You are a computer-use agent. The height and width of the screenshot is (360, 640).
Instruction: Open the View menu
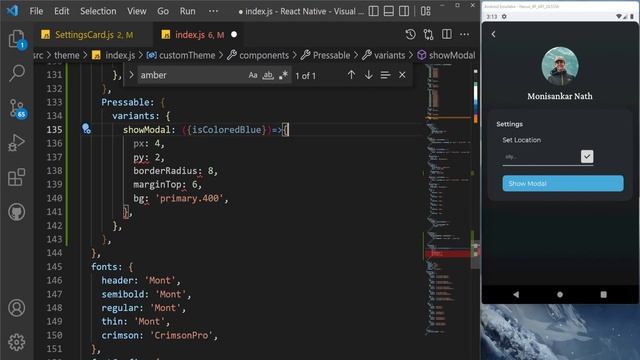click(137, 11)
